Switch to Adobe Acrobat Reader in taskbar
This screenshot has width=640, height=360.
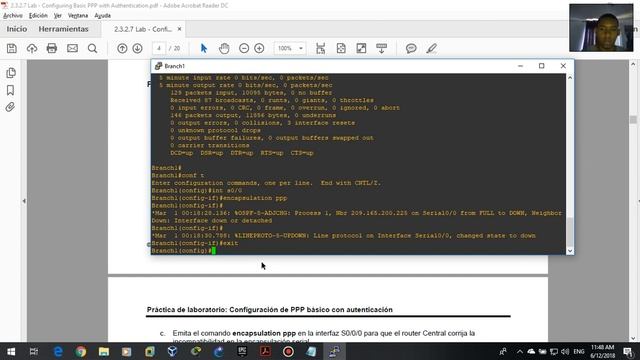265,351
